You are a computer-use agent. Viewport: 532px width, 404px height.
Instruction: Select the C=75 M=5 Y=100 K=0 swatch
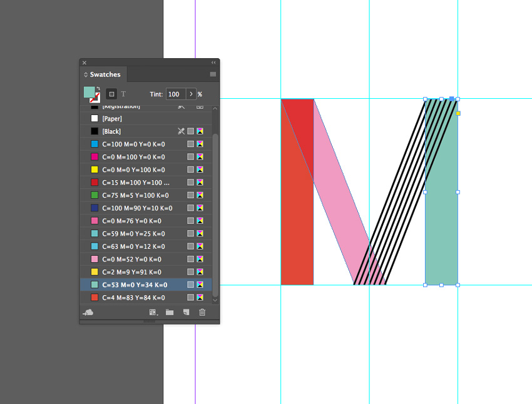pos(146,195)
